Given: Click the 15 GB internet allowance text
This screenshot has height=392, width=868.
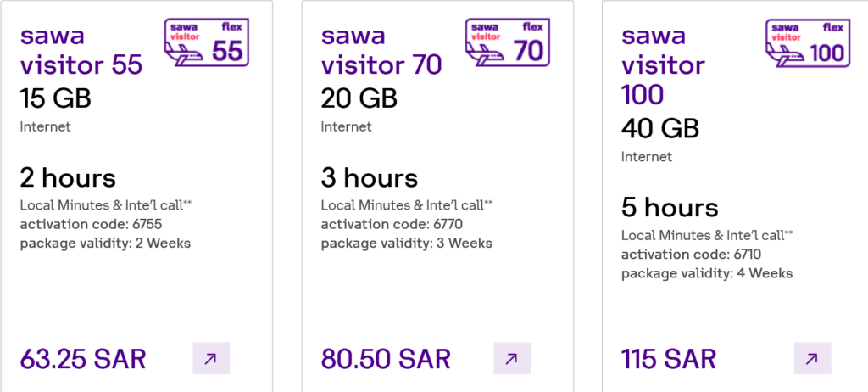Looking at the screenshot, I should [x=55, y=98].
